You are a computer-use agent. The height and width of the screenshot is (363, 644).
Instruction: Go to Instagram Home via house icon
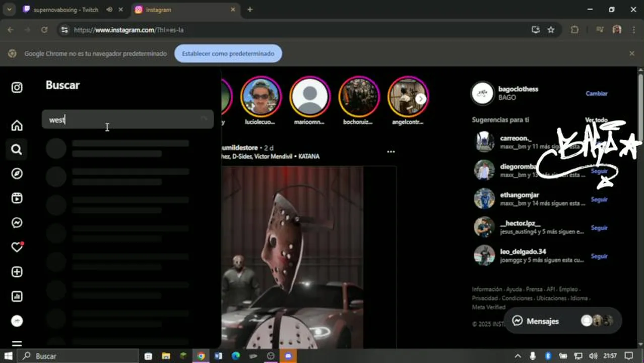click(x=17, y=125)
